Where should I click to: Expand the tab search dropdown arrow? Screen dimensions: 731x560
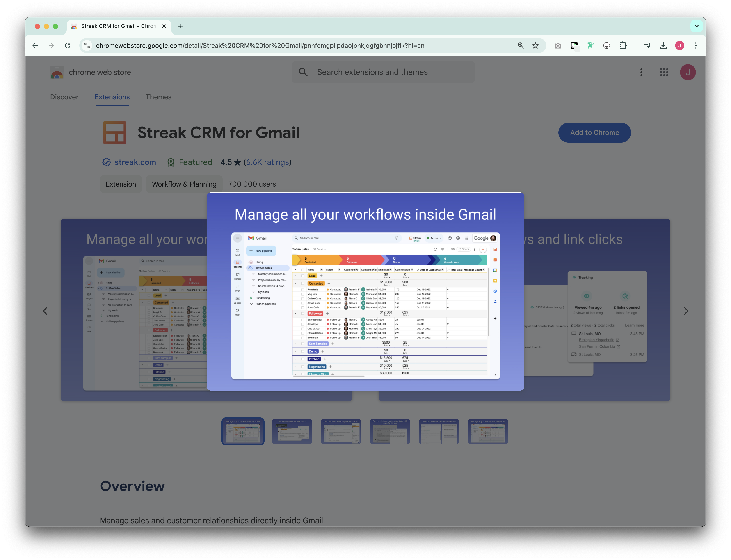(x=696, y=26)
